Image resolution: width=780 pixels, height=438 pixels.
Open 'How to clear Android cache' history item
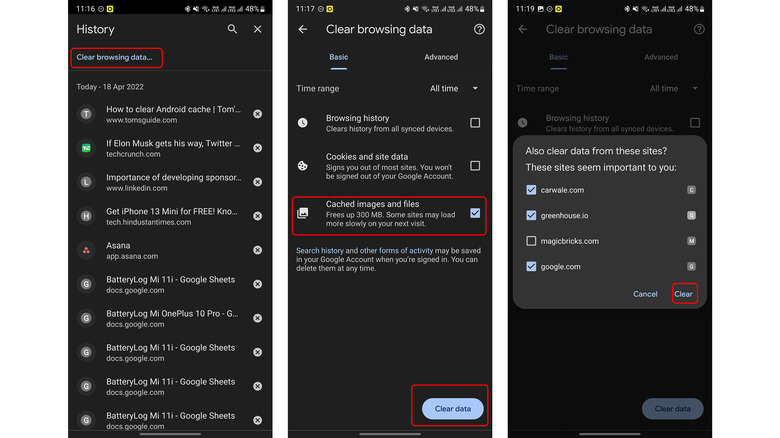point(173,114)
